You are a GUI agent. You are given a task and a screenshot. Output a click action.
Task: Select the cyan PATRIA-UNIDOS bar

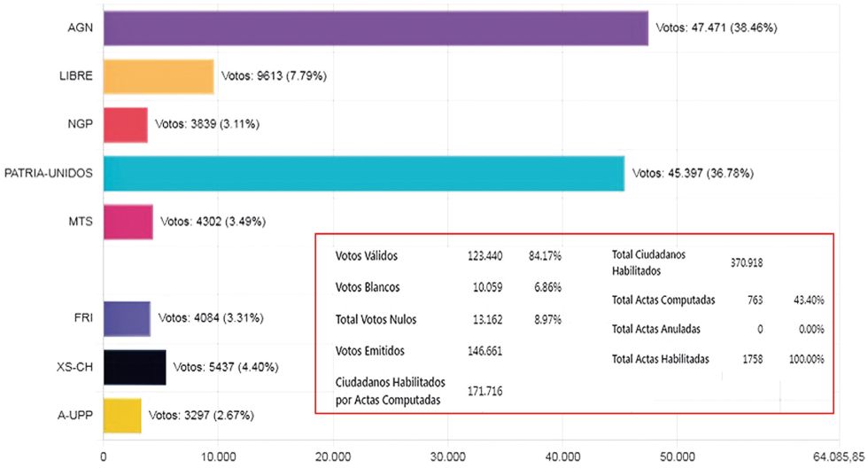coord(363,173)
